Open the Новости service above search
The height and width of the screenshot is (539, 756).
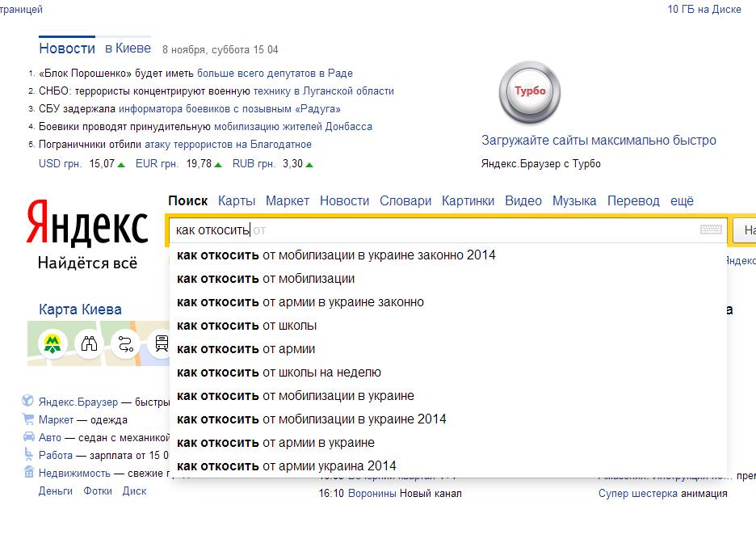point(344,200)
